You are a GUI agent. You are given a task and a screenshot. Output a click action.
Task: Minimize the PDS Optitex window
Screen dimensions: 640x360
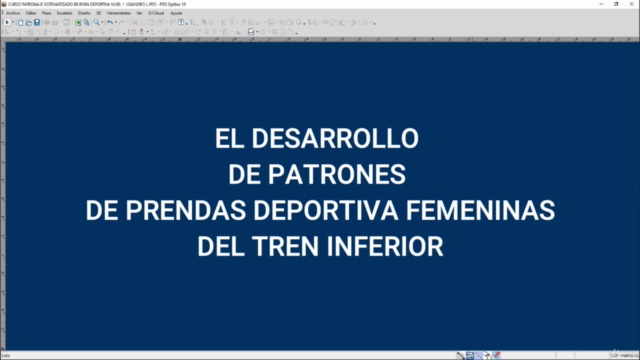[x=601, y=4]
